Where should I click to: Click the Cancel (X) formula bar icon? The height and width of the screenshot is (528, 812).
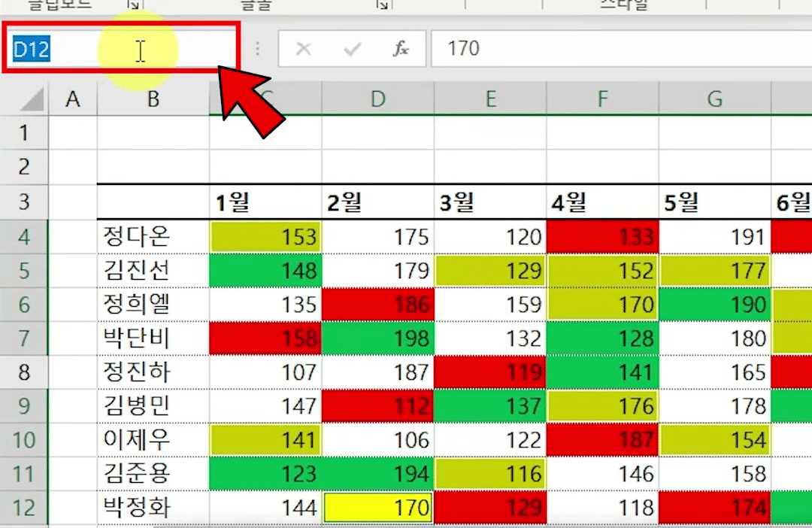click(304, 49)
